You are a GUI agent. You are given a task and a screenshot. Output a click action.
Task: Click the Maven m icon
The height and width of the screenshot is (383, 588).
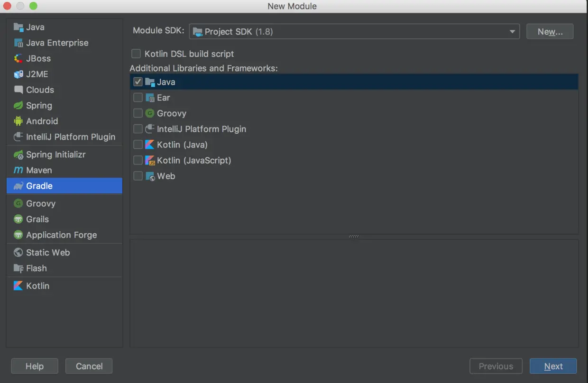(x=18, y=170)
